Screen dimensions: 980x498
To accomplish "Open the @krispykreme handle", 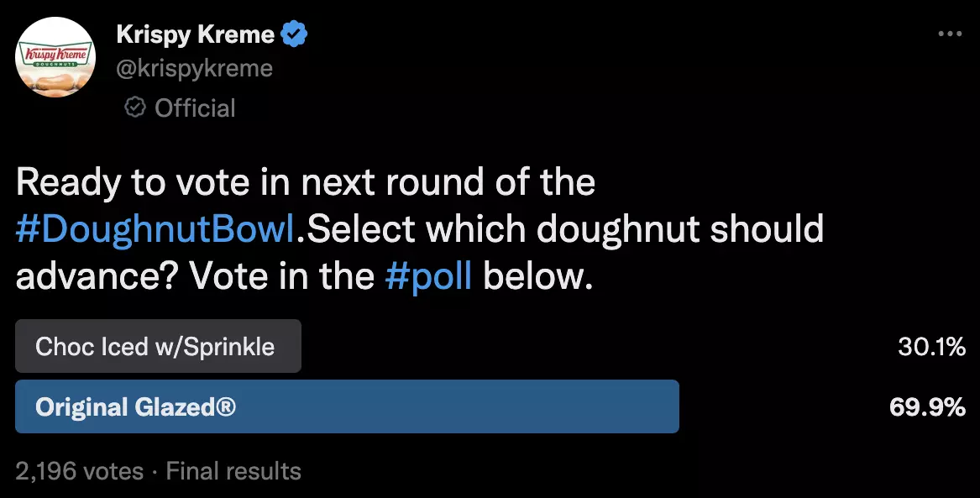I will pos(194,68).
